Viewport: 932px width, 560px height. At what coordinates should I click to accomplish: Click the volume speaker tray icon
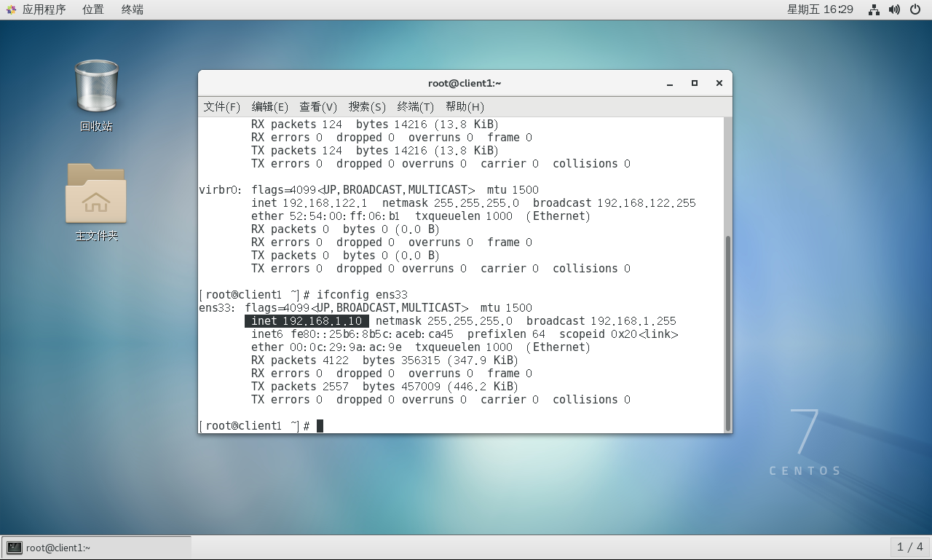pyautogui.click(x=895, y=9)
